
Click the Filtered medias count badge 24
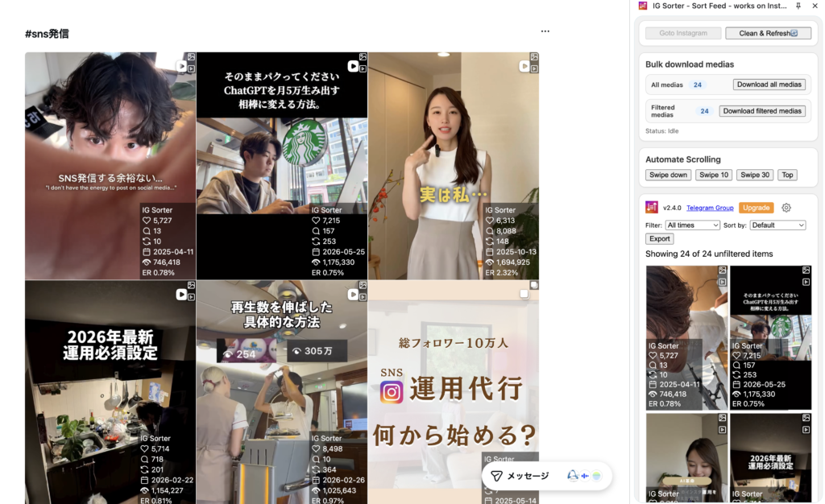tap(704, 111)
